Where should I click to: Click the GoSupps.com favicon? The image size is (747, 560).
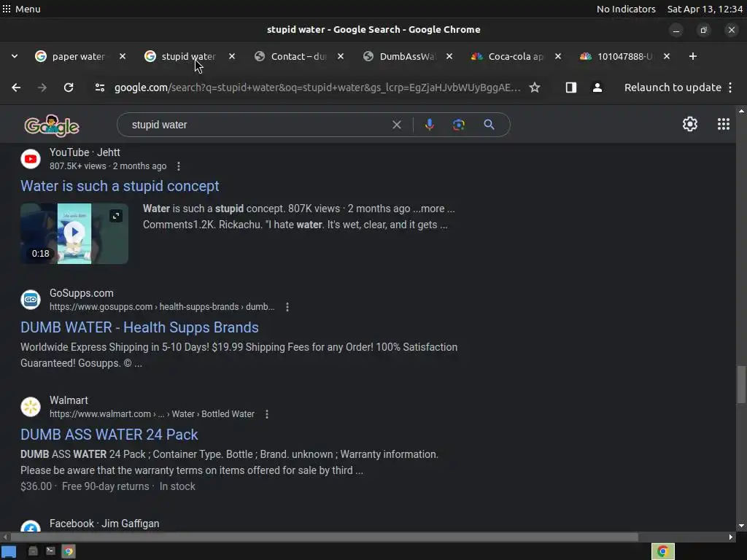(x=31, y=300)
